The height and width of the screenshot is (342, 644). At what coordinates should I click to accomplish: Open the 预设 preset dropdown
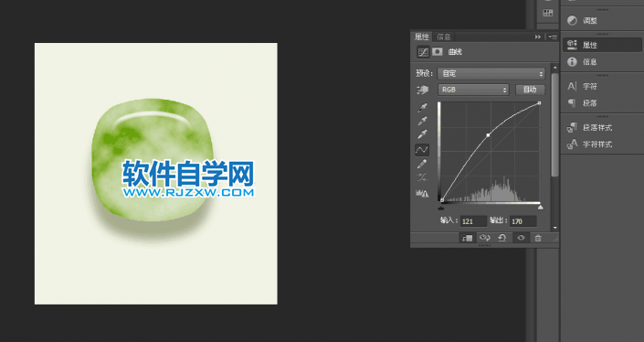click(491, 73)
